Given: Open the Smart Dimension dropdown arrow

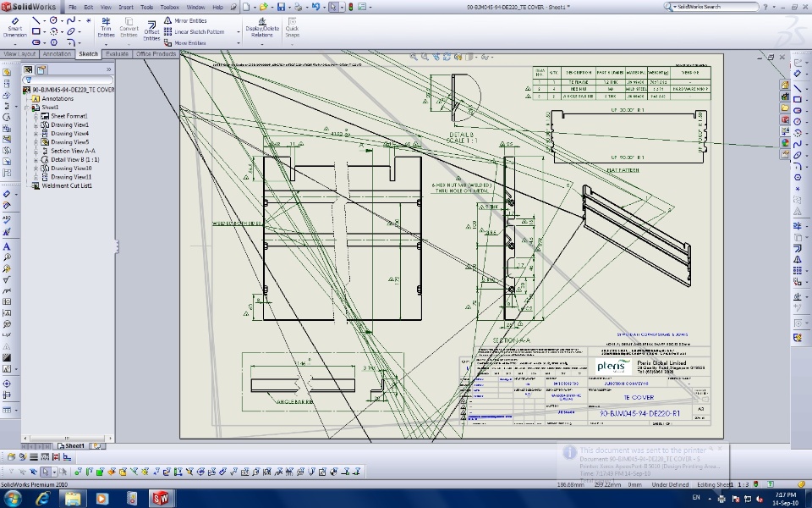Looking at the screenshot, I should click(x=15, y=44).
